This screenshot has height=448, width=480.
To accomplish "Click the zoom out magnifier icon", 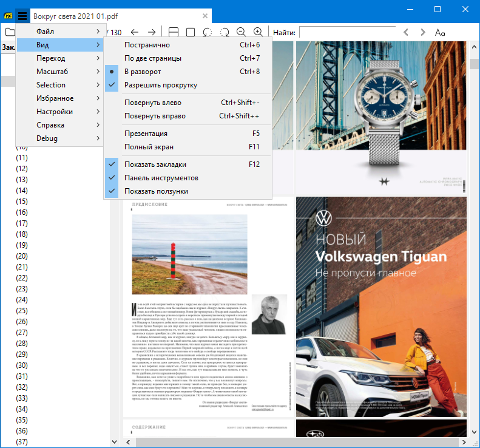I will (x=242, y=32).
